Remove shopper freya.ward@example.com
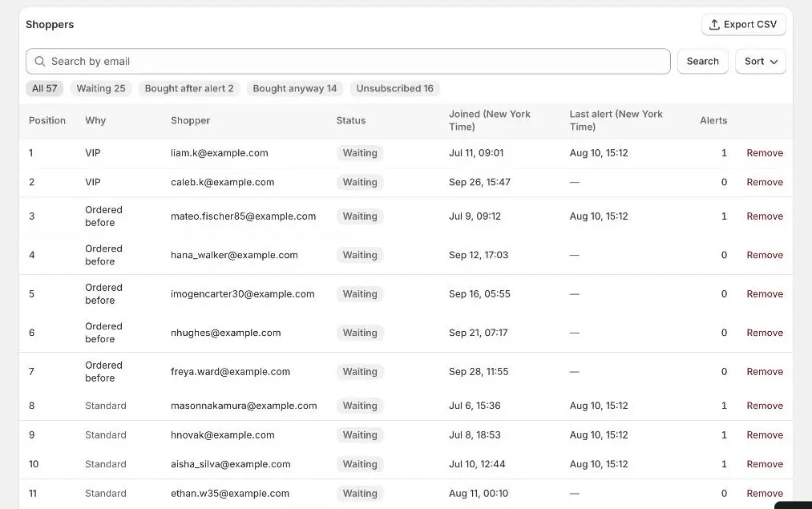Screen dimensions: 812x509 coord(765,371)
